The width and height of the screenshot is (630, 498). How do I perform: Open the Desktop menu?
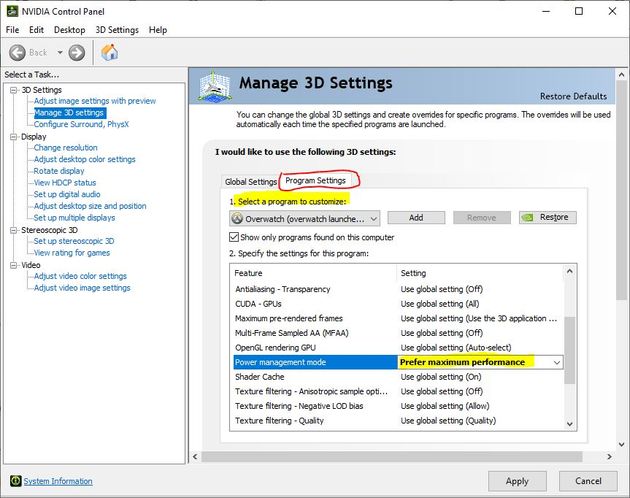(x=69, y=30)
